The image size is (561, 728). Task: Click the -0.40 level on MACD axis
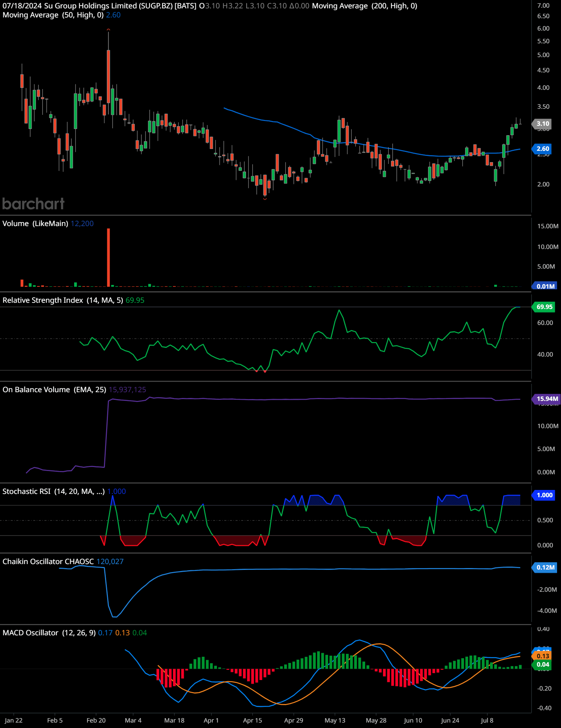pos(544,708)
